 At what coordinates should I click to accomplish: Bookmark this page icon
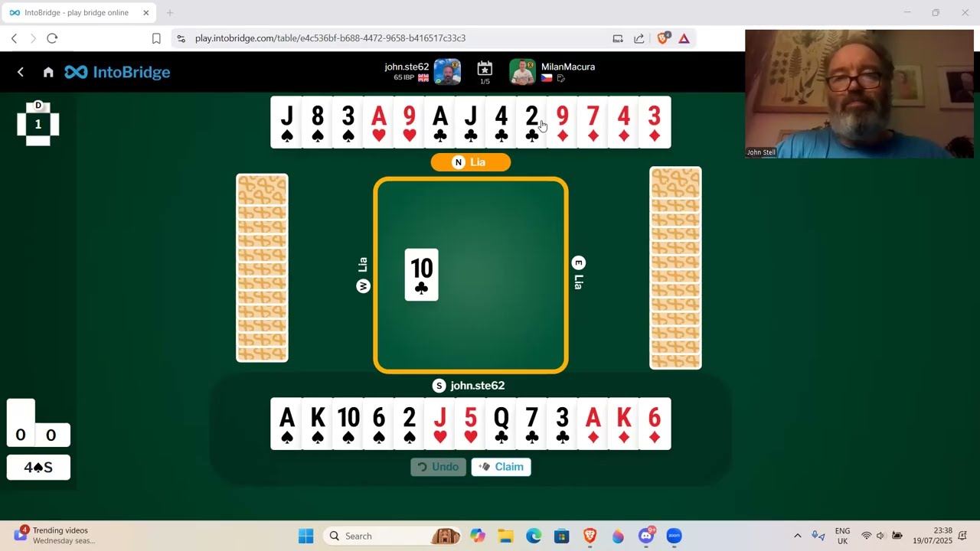[x=156, y=38]
